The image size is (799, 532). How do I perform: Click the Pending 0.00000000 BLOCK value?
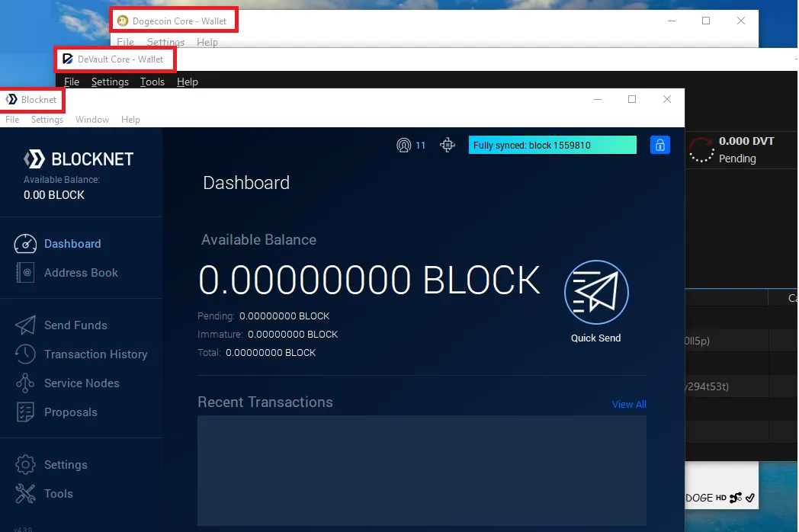coord(284,316)
